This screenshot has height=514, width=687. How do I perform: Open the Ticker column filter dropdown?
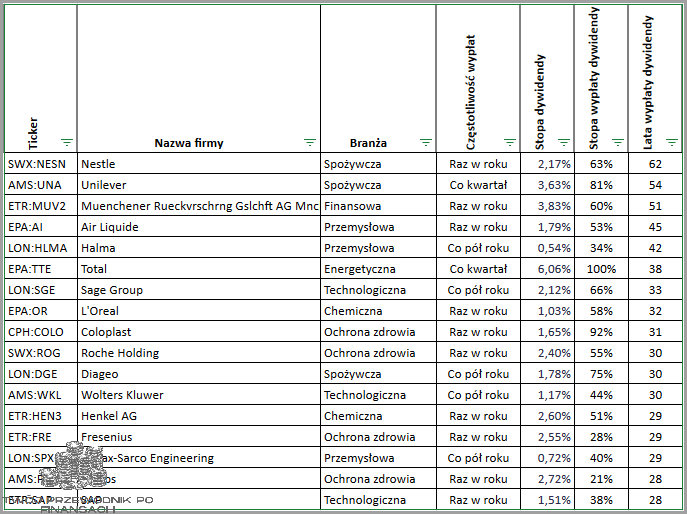[67, 142]
